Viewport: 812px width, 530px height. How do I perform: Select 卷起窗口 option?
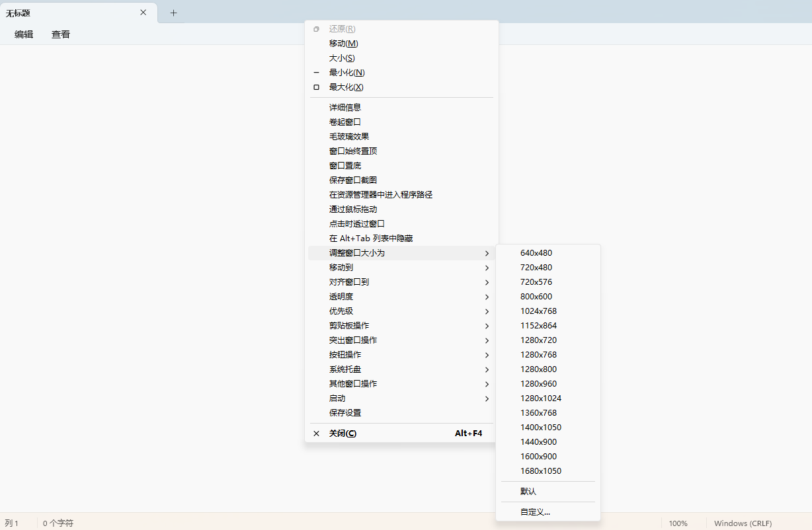click(x=401, y=122)
